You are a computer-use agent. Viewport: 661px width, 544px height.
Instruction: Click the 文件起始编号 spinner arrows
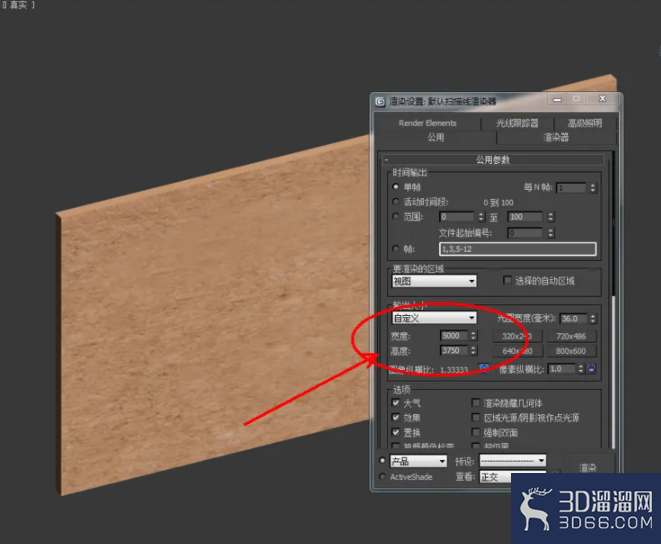click(x=551, y=233)
